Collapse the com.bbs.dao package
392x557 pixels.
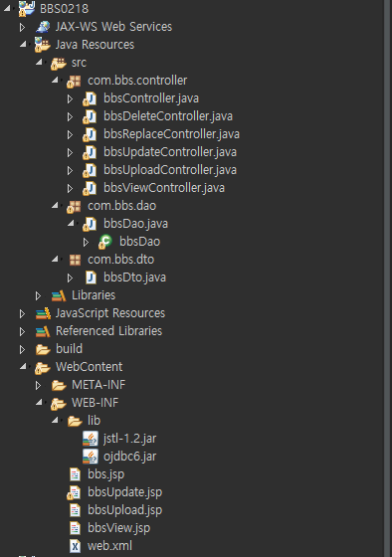click(x=55, y=205)
